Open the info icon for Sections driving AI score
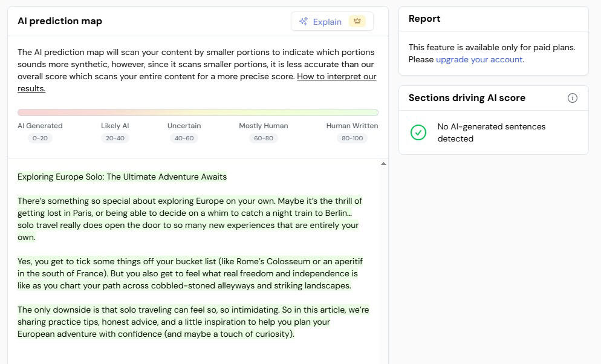The height and width of the screenshot is (364, 601). [572, 98]
